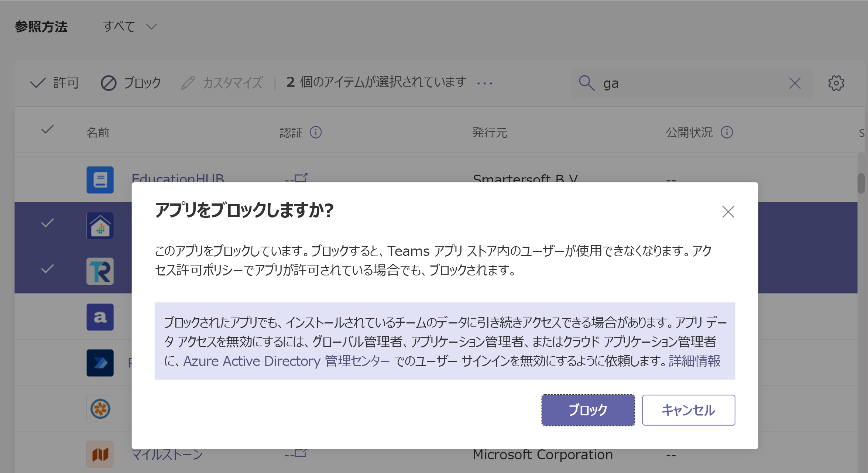This screenshot has width=868, height=473.
Task: Click the 認証 info icon
Action: pyautogui.click(x=316, y=132)
